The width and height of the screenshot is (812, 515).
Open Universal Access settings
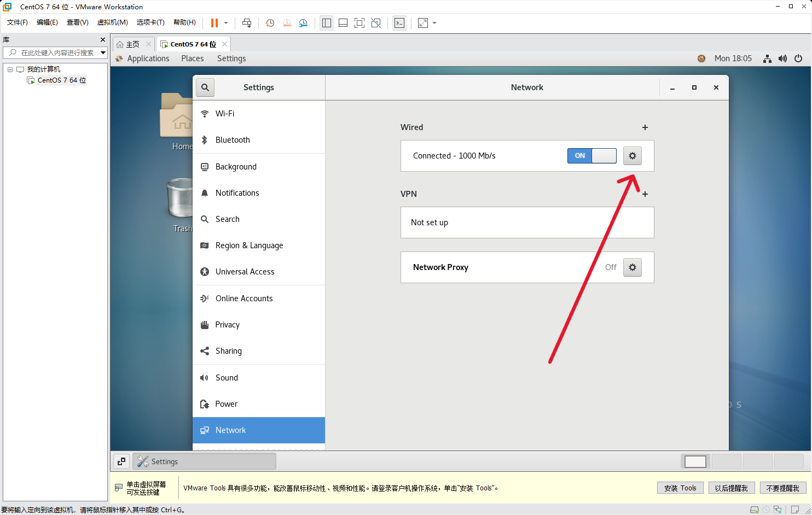(259, 272)
